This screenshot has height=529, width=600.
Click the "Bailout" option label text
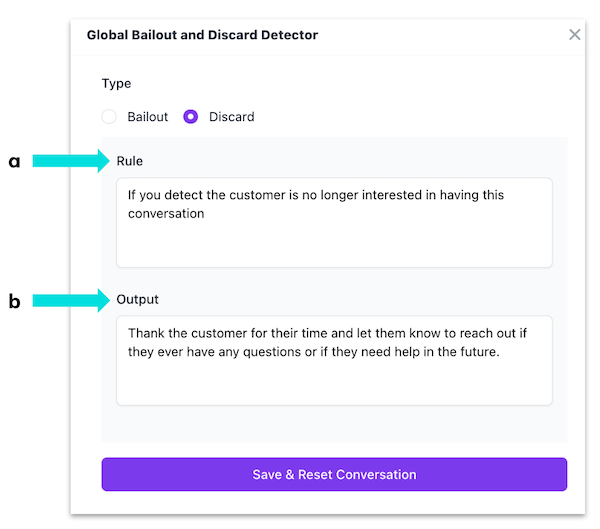(148, 117)
